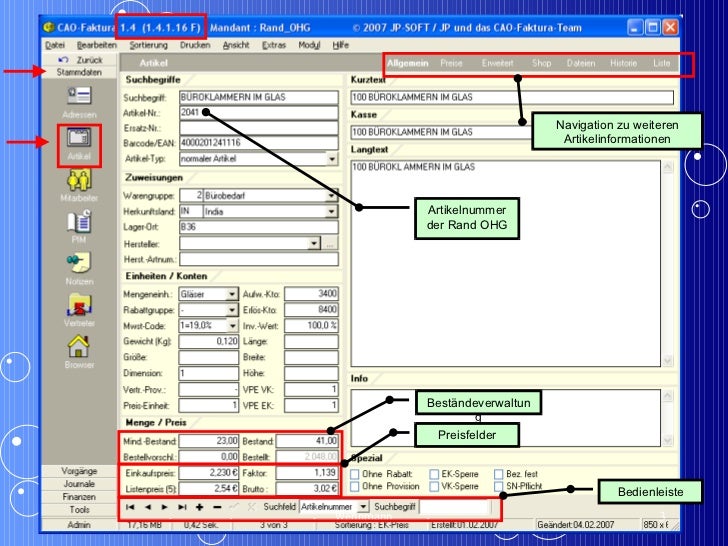Click the Einkaufspreis field
This screenshot has height=546, width=728.
pyautogui.click(x=208, y=473)
